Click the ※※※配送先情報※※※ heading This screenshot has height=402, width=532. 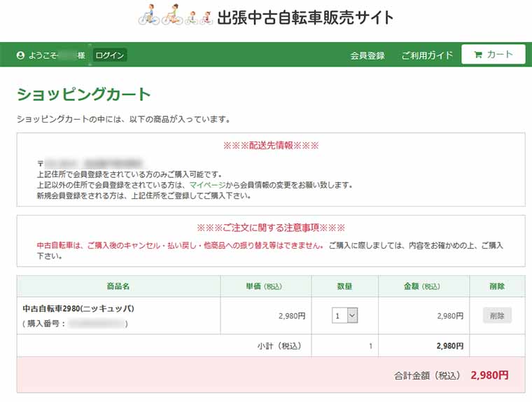point(271,146)
